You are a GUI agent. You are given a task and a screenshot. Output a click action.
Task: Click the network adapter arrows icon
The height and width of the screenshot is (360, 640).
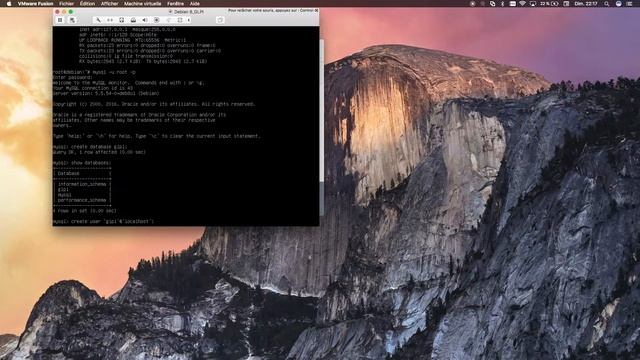pyautogui.click(x=110, y=20)
